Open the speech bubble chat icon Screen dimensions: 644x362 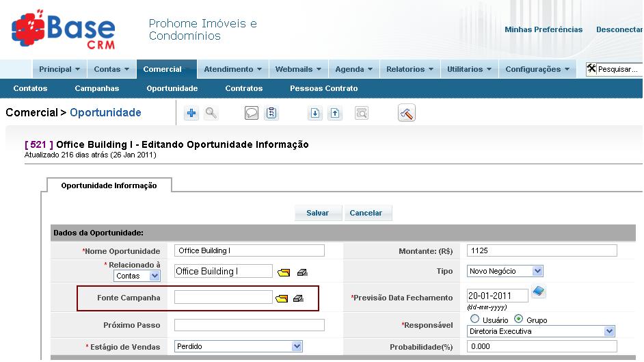[x=252, y=114]
